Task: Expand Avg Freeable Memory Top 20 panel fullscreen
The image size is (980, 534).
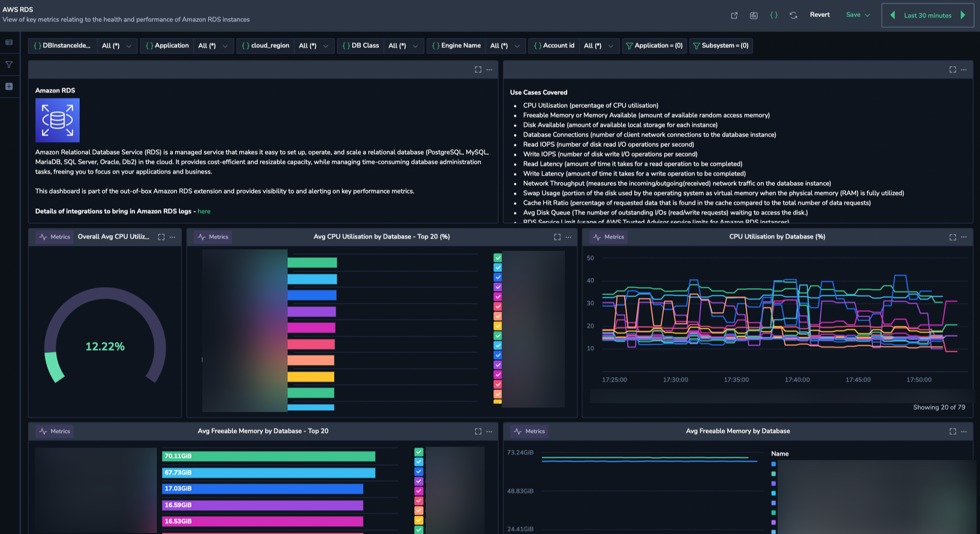Action: [x=478, y=431]
